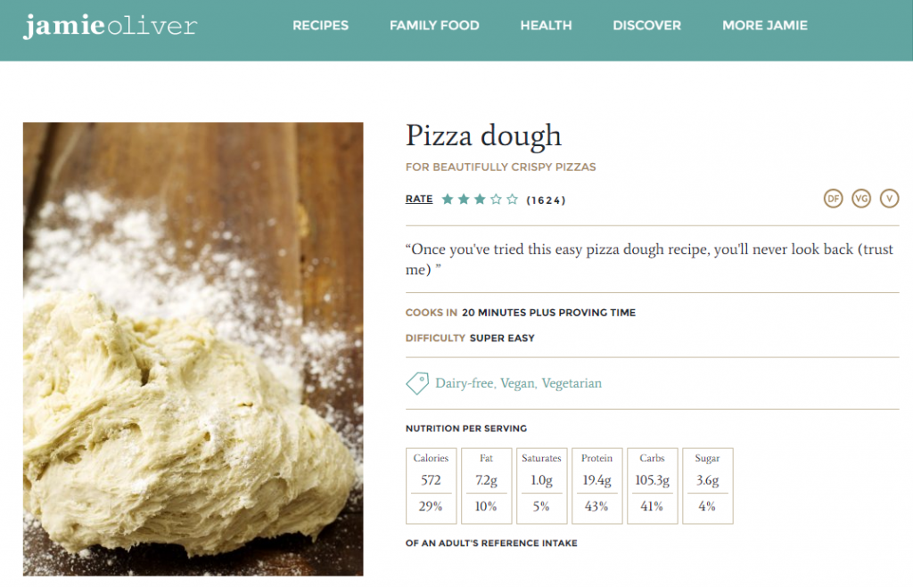Select the third rating star
The width and height of the screenshot is (913, 588).
coord(480,200)
